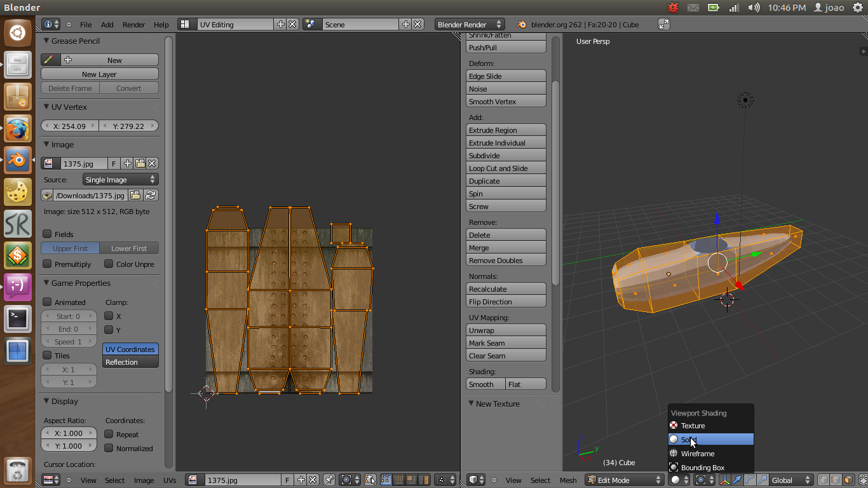Screen dimensions: 868x488
Task: Delete the UV Editing screen layout
Action: click(292, 24)
